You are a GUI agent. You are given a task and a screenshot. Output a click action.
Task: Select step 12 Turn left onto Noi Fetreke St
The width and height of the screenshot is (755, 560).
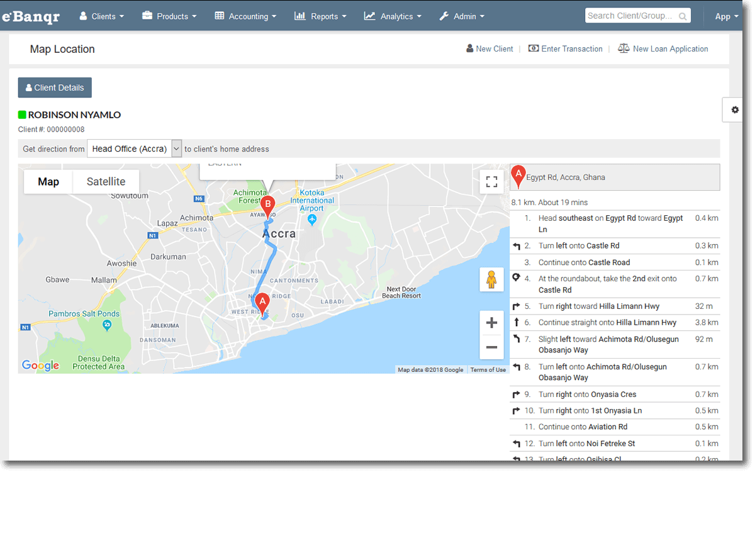point(615,444)
